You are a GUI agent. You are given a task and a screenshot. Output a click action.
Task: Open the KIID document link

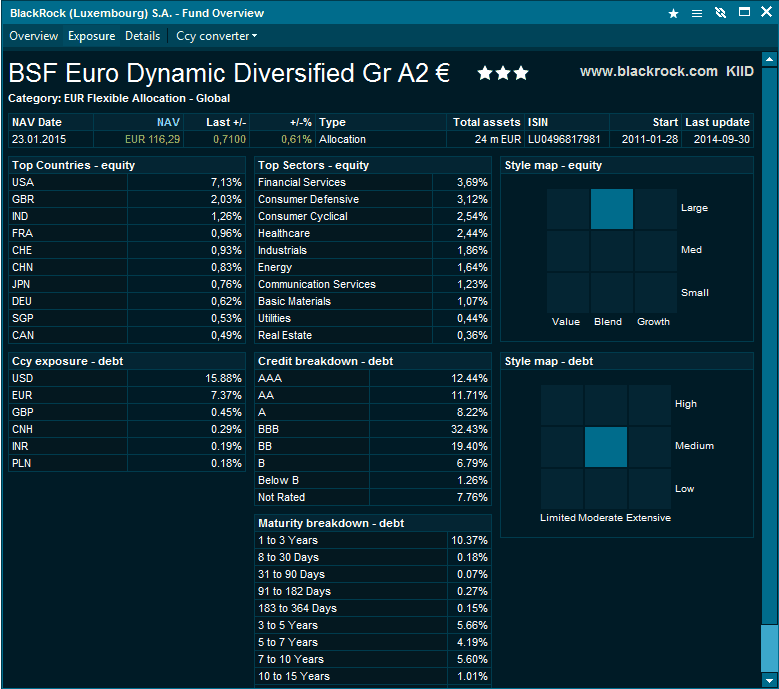tap(740, 72)
